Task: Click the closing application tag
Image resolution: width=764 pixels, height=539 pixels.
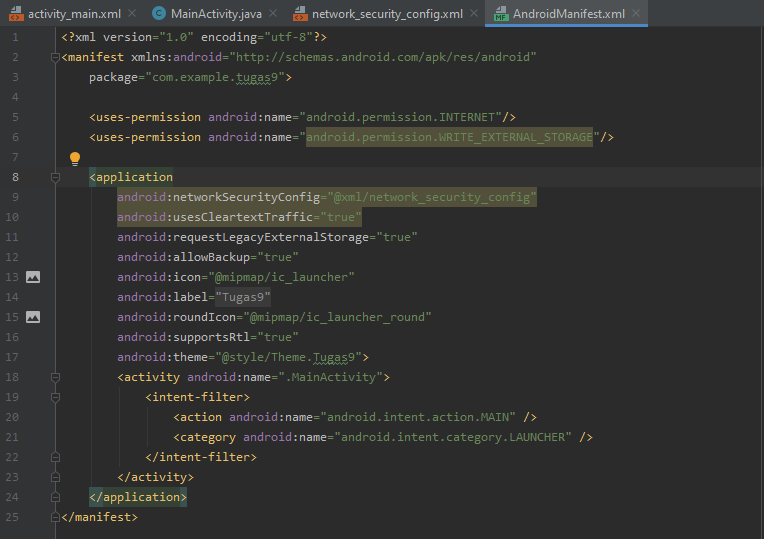Action: coord(138,497)
